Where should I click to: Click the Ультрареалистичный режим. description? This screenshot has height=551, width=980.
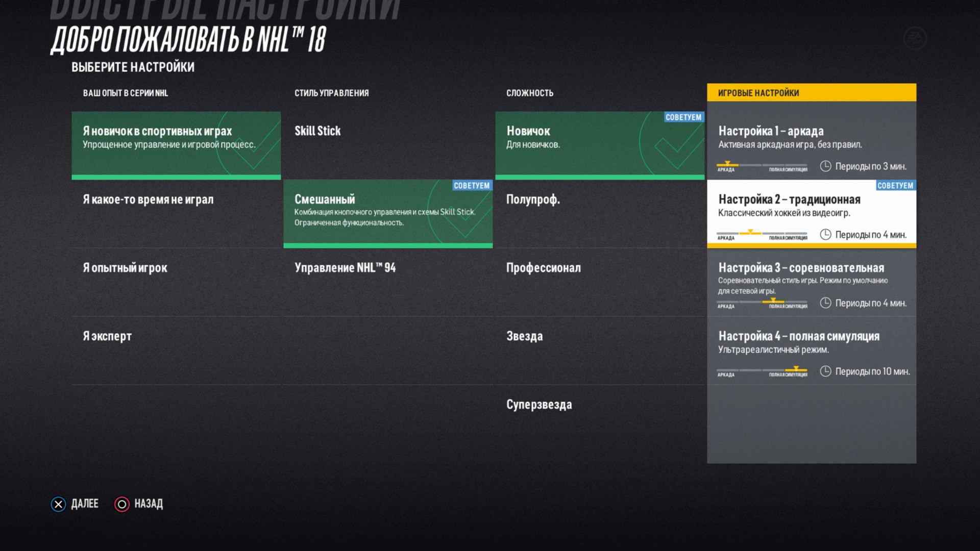[773, 349]
